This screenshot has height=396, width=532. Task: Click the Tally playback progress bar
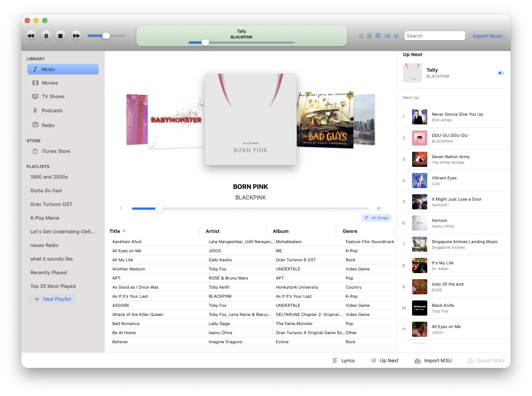[x=242, y=42]
